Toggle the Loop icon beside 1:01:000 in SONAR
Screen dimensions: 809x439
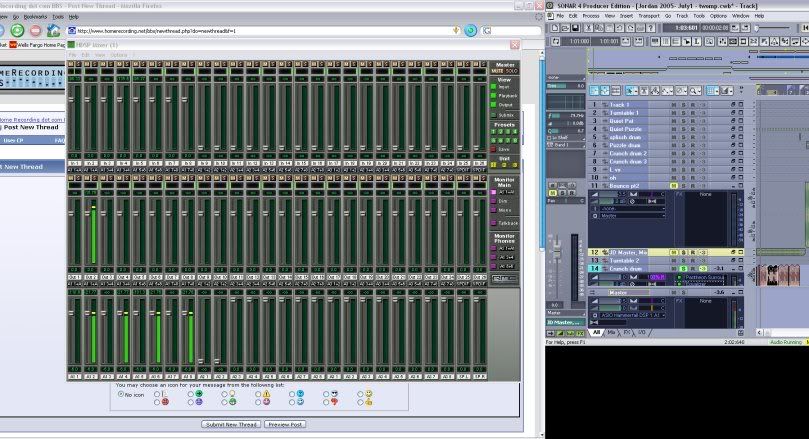(556, 41)
